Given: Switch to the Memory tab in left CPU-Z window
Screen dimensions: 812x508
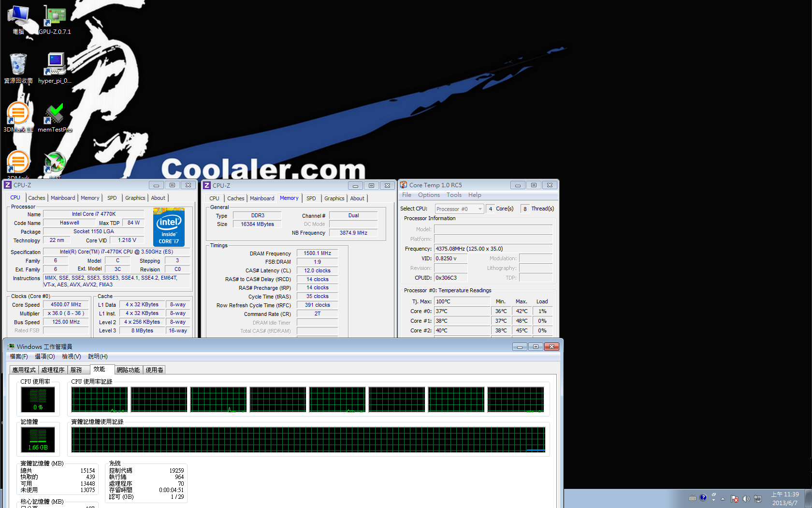Looking at the screenshot, I should click(x=90, y=198).
